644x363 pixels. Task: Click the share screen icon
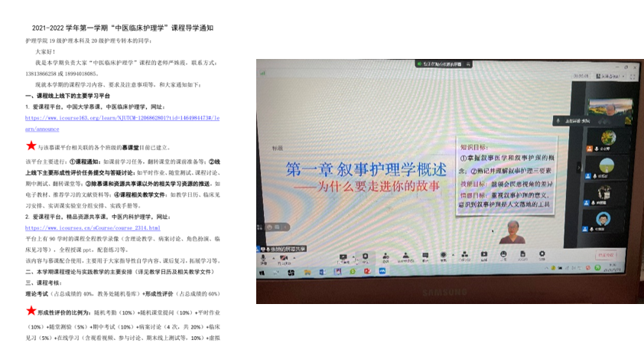[x=344, y=258]
